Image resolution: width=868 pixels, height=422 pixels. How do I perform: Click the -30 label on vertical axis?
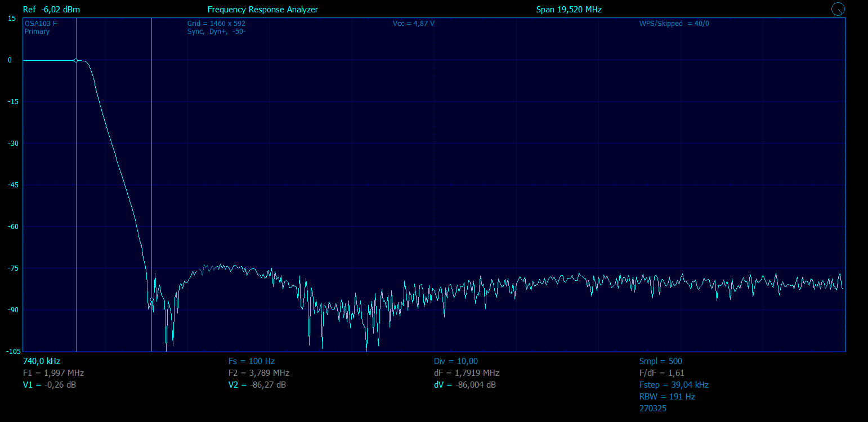point(12,143)
